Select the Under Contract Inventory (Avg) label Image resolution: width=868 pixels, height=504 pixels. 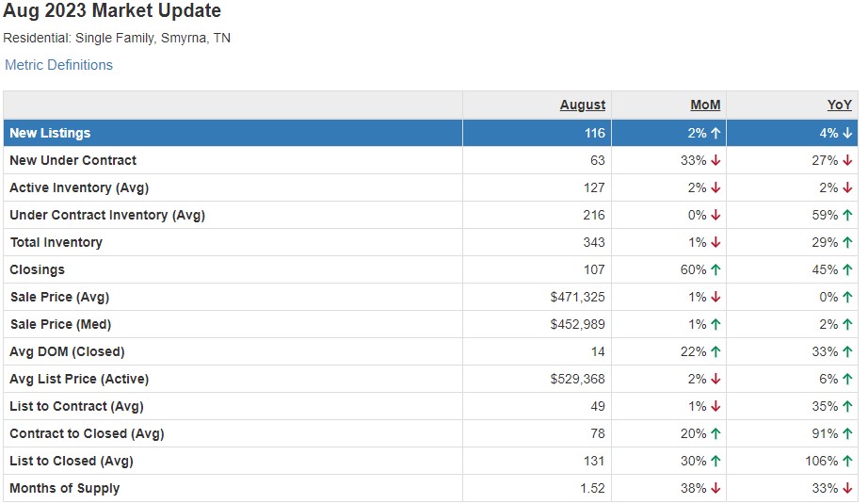coord(107,215)
